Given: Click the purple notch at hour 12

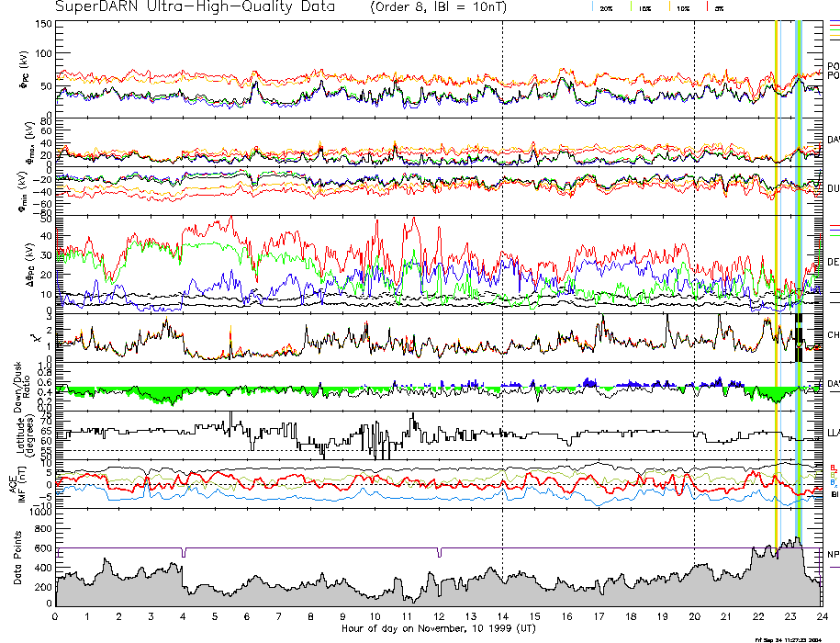Looking at the screenshot, I should (x=439, y=553).
